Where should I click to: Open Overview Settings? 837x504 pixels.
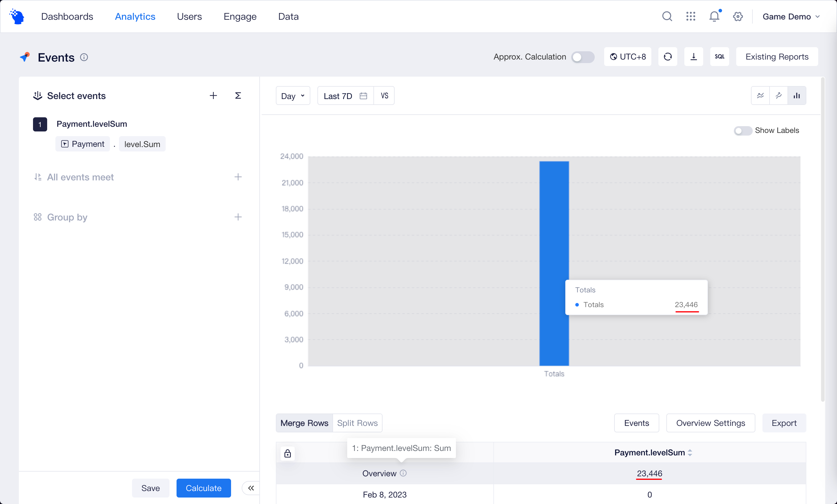coord(711,423)
